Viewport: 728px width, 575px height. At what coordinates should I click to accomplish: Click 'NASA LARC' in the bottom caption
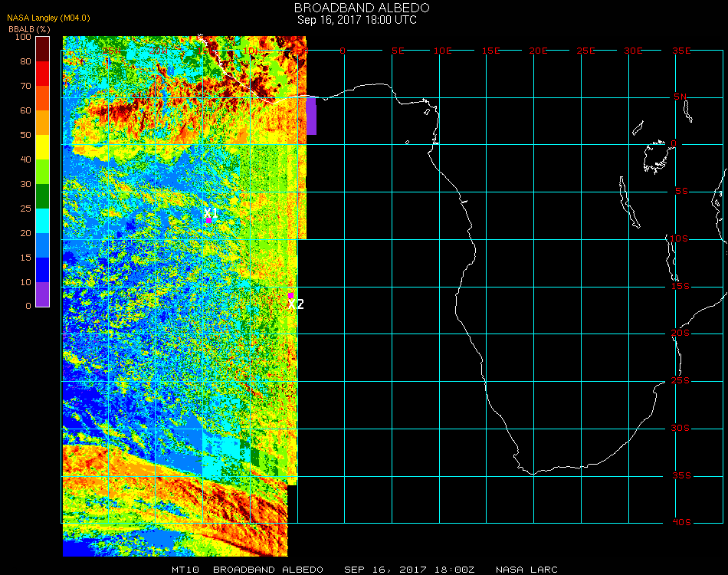tap(526, 570)
